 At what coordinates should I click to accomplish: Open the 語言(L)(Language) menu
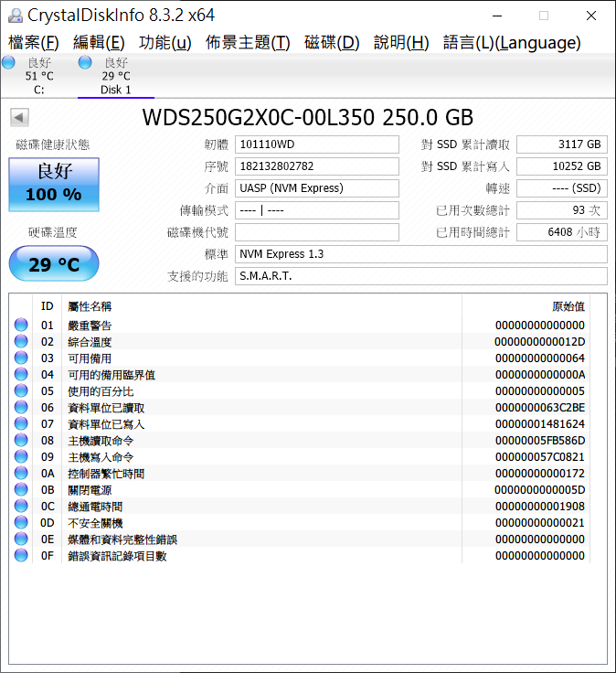click(x=512, y=42)
